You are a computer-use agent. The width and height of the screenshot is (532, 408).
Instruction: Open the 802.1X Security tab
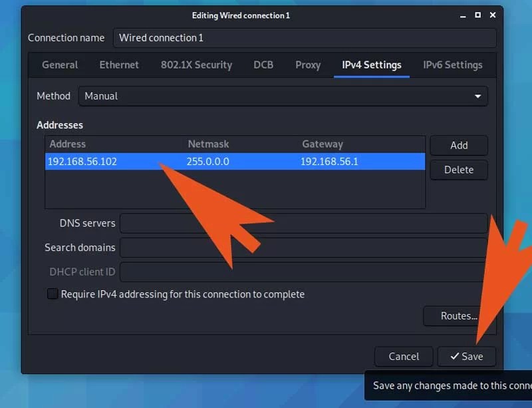pos(196,65)
